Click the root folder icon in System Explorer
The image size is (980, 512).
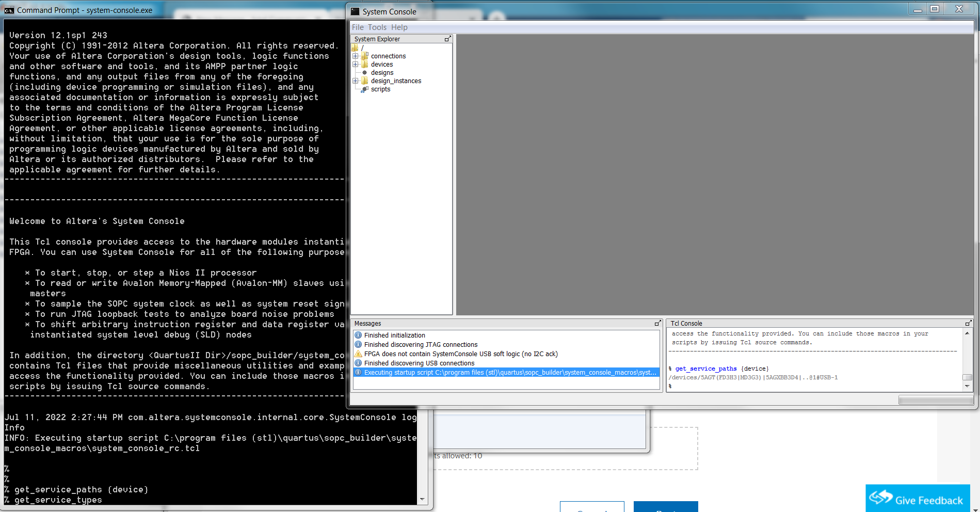(355, 47)
